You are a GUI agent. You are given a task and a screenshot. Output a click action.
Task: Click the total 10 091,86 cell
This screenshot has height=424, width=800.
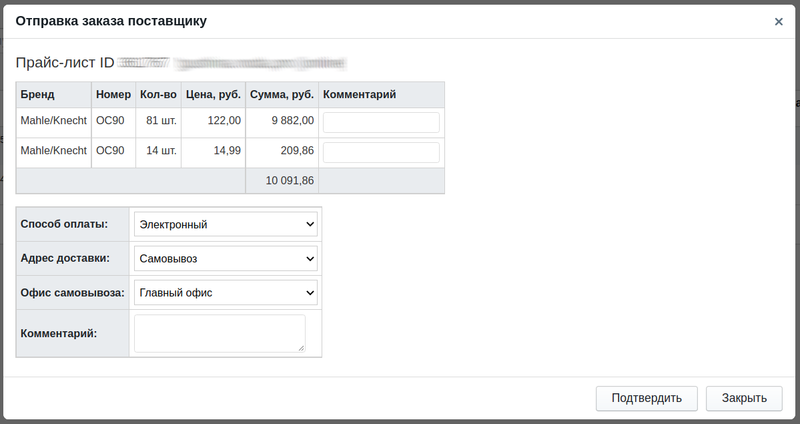coord(290,181)
